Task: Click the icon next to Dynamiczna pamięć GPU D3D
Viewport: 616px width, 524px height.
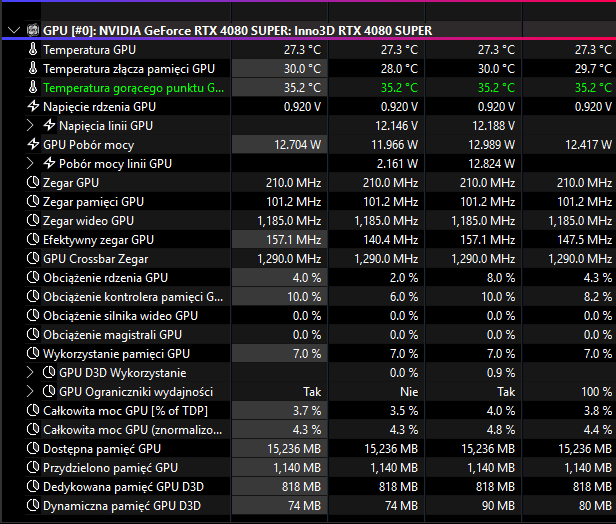Action: (x=33, y=506)
